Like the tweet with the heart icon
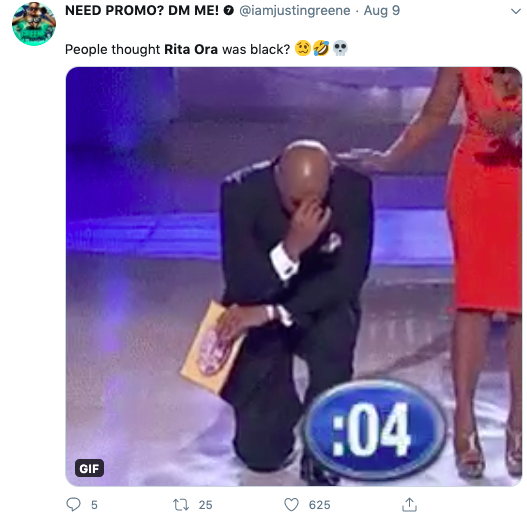 pos(291,505)
